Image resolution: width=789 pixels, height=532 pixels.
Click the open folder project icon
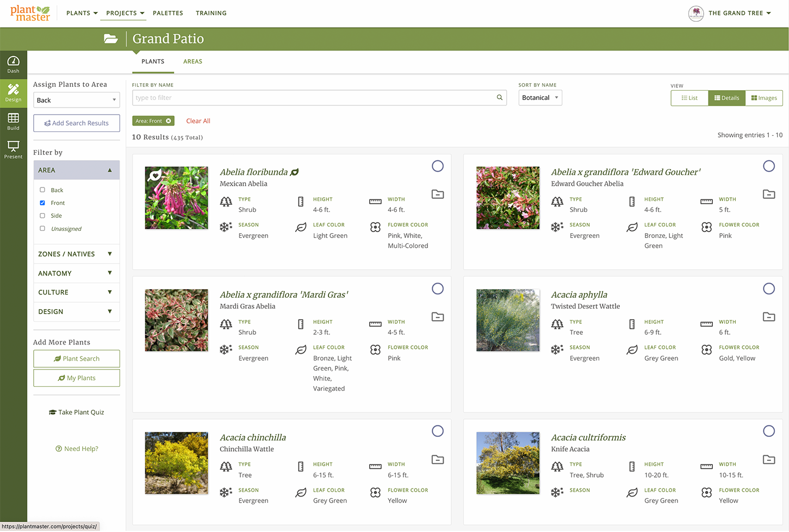pyautogui.click(x=111, y=39)
